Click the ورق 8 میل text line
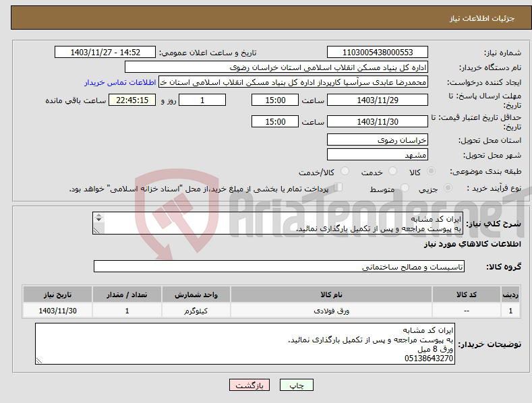The height and width of the screenshot is (403, 532). click(x=436, y=349)
